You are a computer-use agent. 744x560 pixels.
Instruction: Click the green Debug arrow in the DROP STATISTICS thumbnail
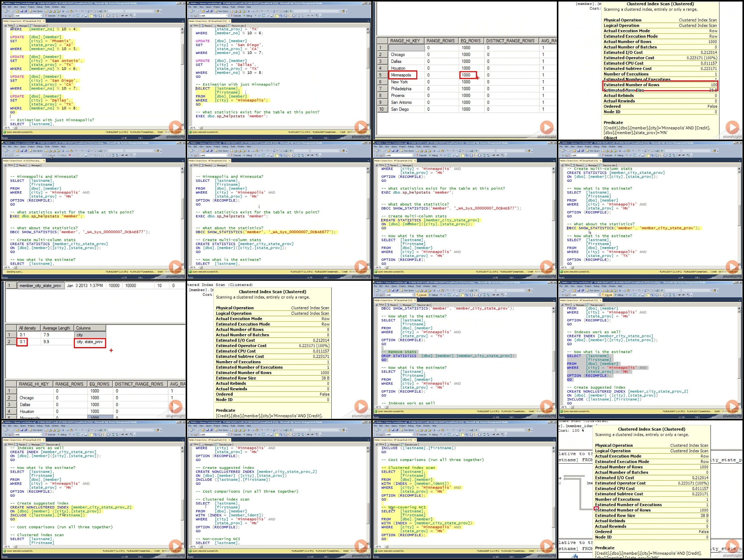tap(430, 295)
